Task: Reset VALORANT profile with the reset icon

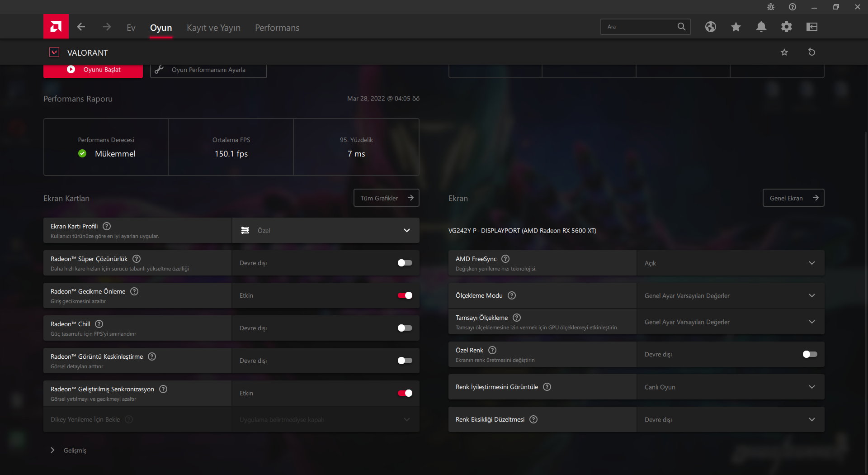Action: (811, 52)
